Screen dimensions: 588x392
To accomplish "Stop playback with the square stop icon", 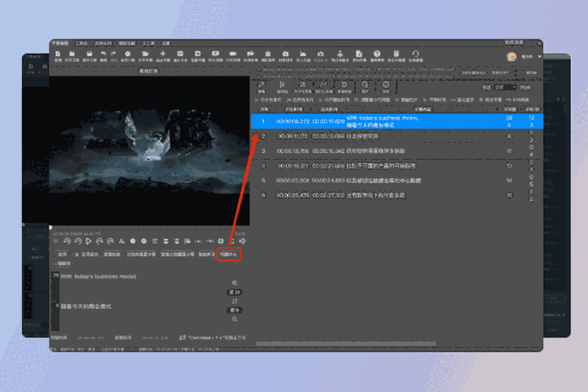I will point(56,241).
